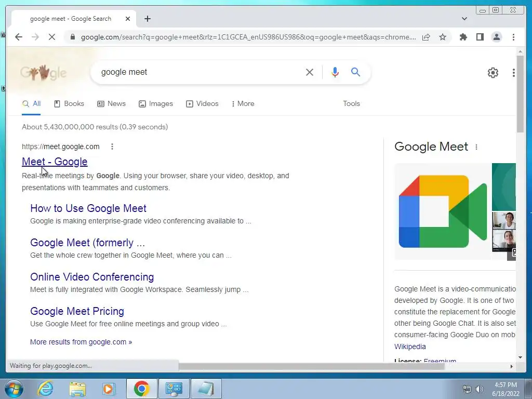The height and width of the screenshot is (399, 532).
Task: Click the horizontal scrollbar thumb
Action: tap(312, 366)
